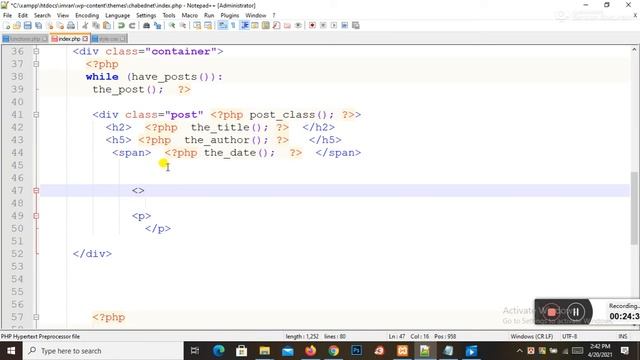Click the line number 52 margin
This screenshot has height=360, width=640.
[18, 254]
